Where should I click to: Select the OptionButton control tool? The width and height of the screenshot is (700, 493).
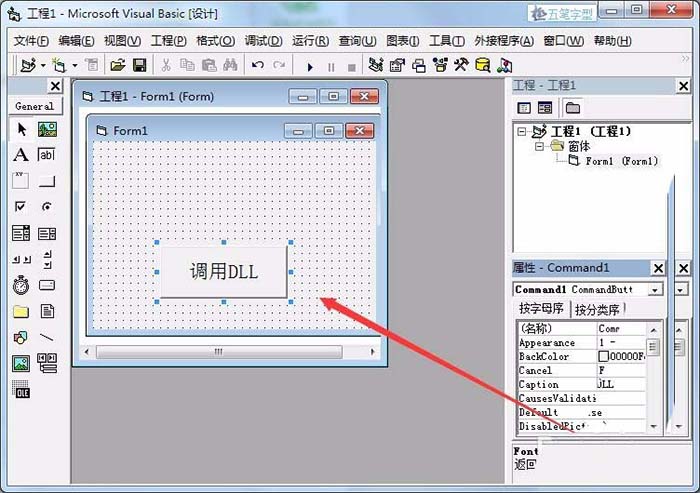(47, 207)
